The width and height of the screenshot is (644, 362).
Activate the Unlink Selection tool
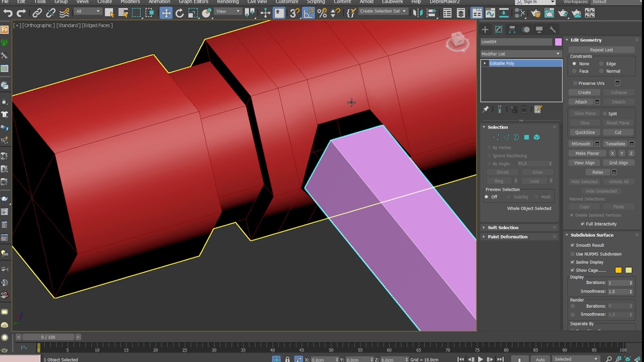point(51,13)
